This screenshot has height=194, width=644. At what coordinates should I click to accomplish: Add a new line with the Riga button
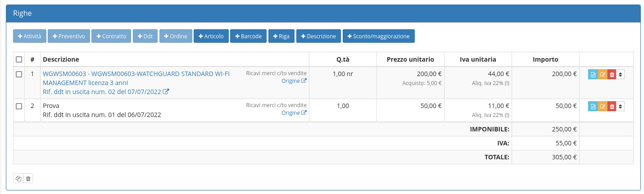coord(281,36)
